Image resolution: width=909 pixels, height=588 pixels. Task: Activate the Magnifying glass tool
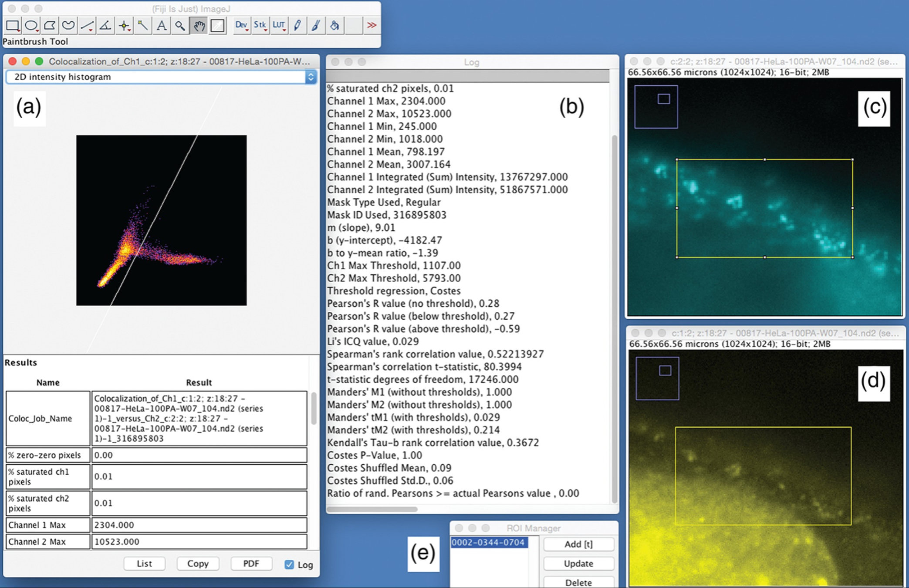pos(179,26)
